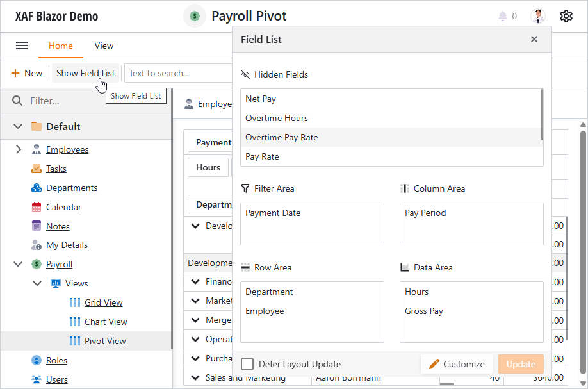
Task: Collapse the Payroll tree node
Action: point(18,264)
